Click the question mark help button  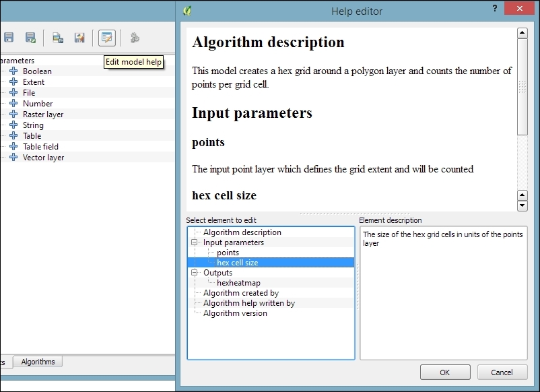[494, 8]
